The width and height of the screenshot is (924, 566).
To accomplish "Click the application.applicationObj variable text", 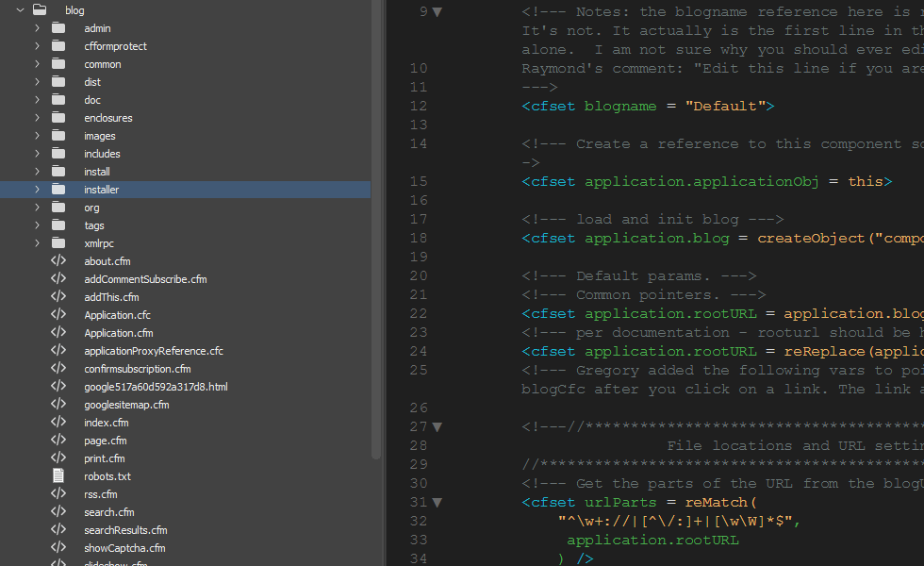I will [x=701, y=181].
